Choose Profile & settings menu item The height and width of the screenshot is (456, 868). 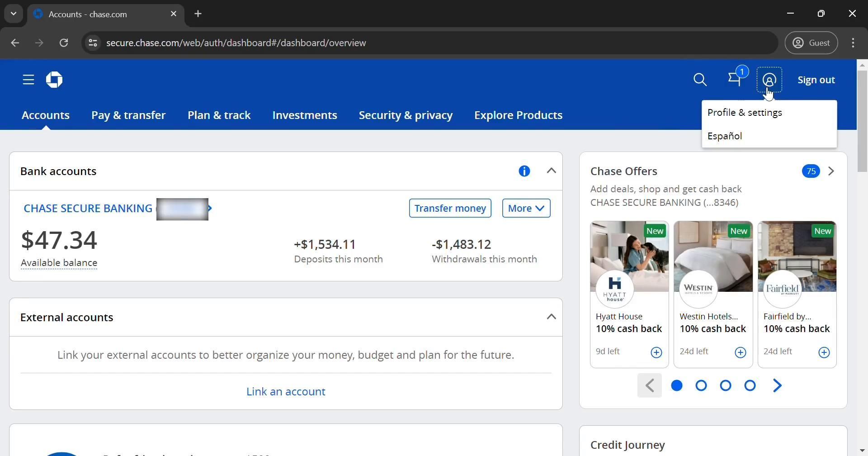tap(744, 113)
